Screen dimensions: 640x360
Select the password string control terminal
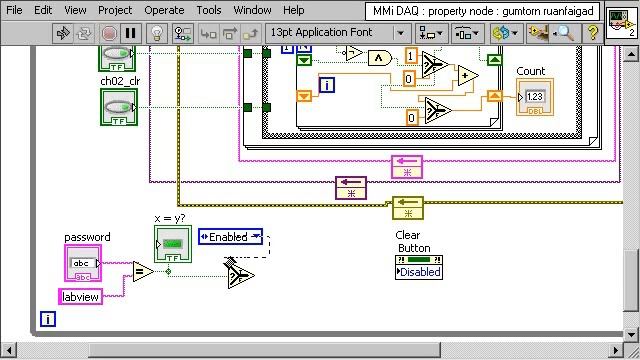tap(83, 263)
